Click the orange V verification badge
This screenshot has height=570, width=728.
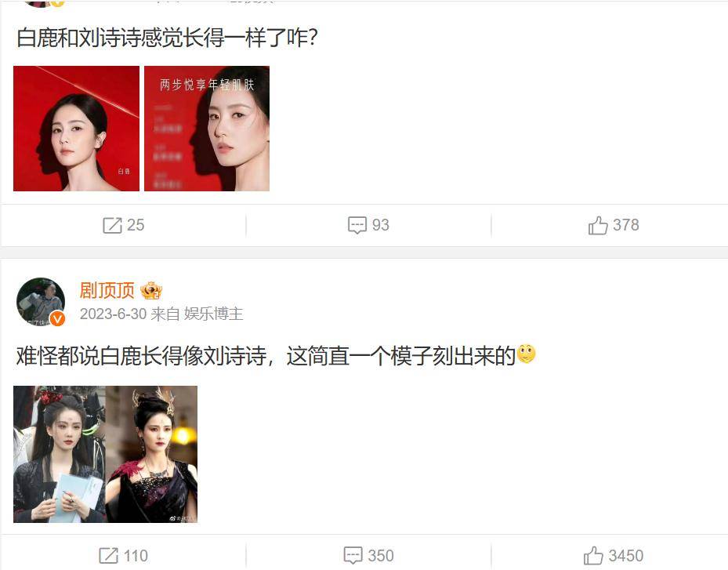pyautogui.click(x=57, y=318)
